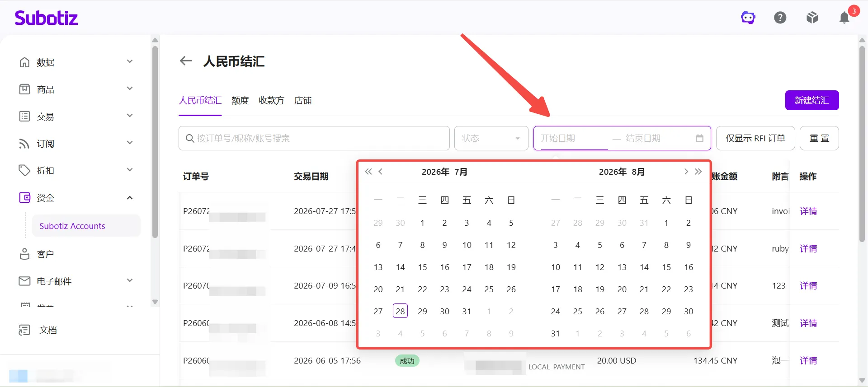Image resolution: width=868 pixels, height=387 pixels.
Task: Click the 订阅 feed icon in the sidebar
Action: pyautogui.click(x=24, y=144)
